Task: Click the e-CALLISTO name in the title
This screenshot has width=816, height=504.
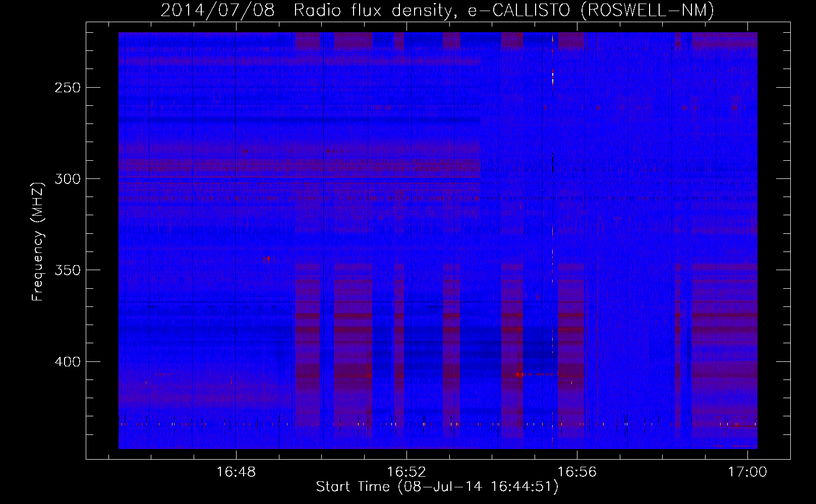Action: pos(520,10)
